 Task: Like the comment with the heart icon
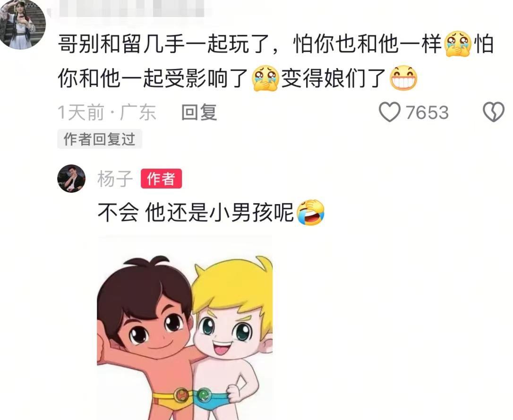(x=389, y=112)
